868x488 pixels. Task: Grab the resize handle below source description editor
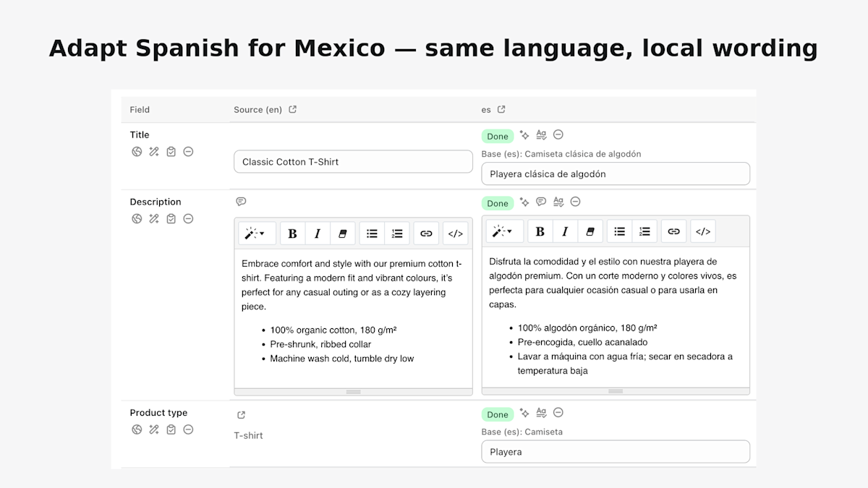point(353,392)
